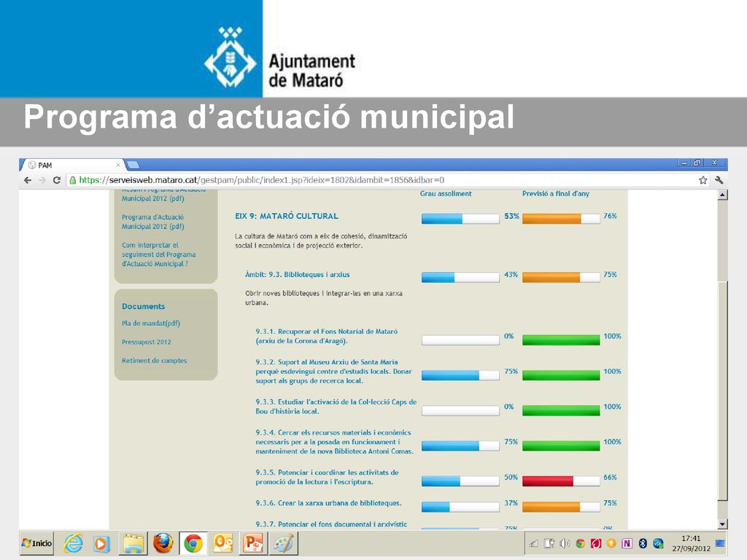Restore down the browser window
This screenshot has height=560, width=747.
[x=697, y=163]
